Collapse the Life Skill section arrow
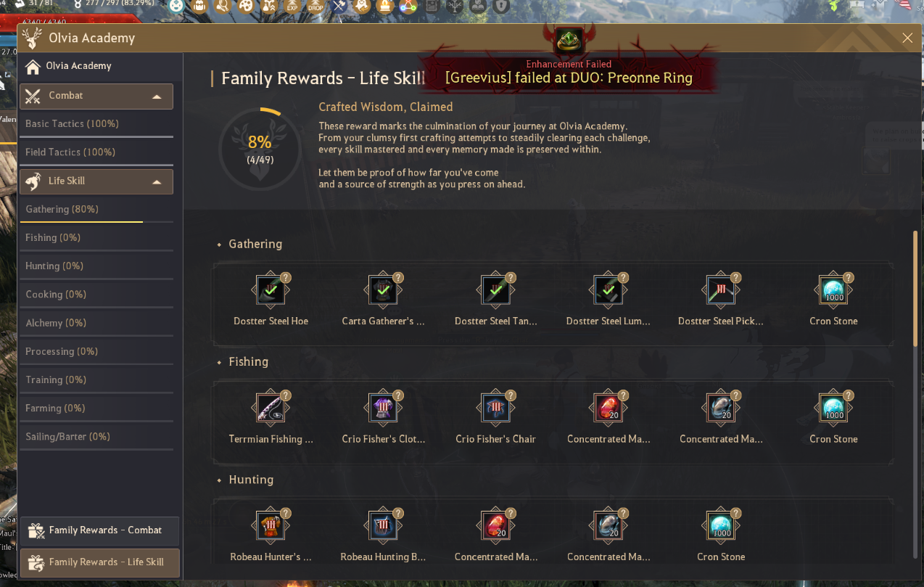924x587 pixels. click(157, 182)
